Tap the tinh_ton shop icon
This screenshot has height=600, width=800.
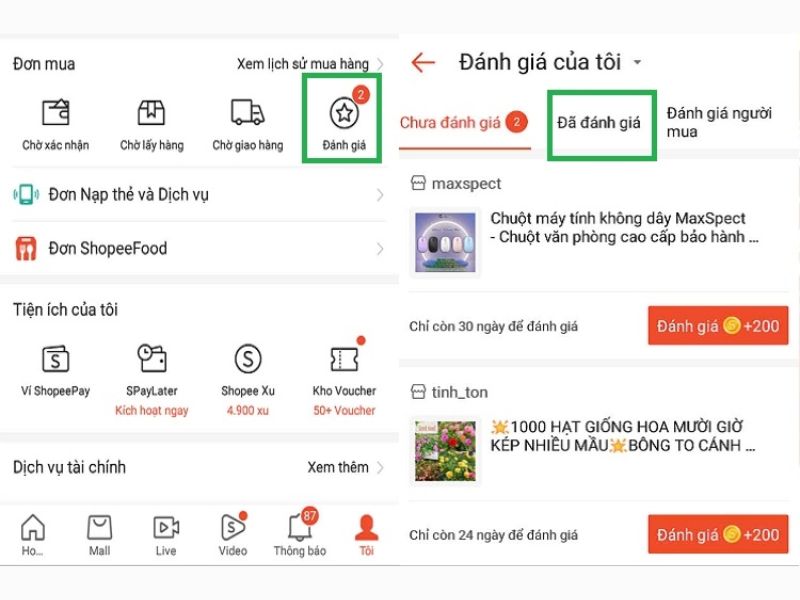point(418,392)
